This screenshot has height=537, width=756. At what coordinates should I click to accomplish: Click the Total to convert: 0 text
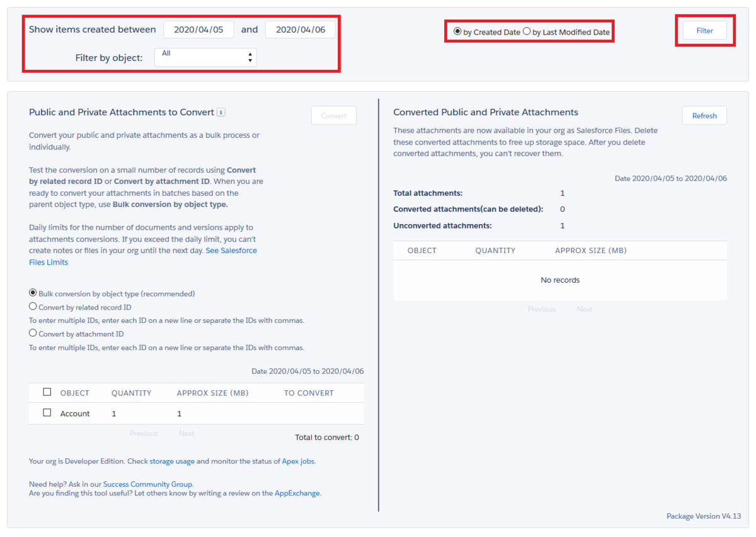tap(327, 438)
